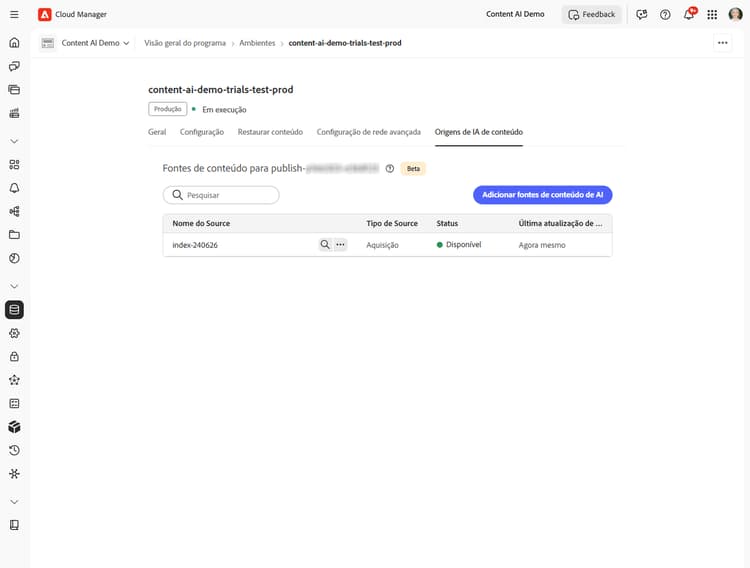Screen dimensions: 750x568
Task: Open the Content AI Demo program dropdown
Action: tap(95, 43)
